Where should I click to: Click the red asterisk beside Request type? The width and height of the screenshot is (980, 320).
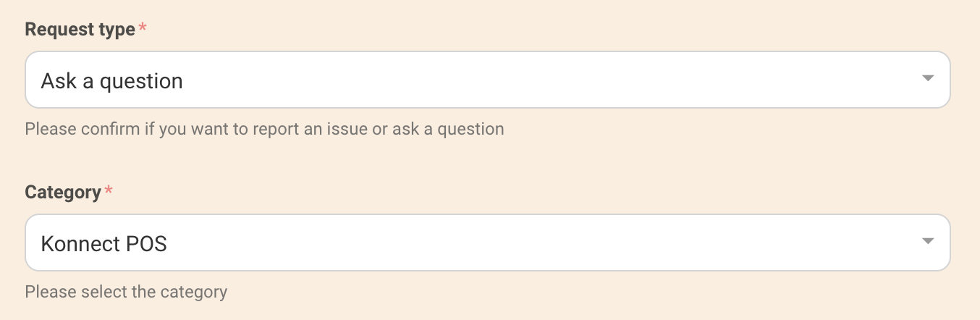point(142,29)
